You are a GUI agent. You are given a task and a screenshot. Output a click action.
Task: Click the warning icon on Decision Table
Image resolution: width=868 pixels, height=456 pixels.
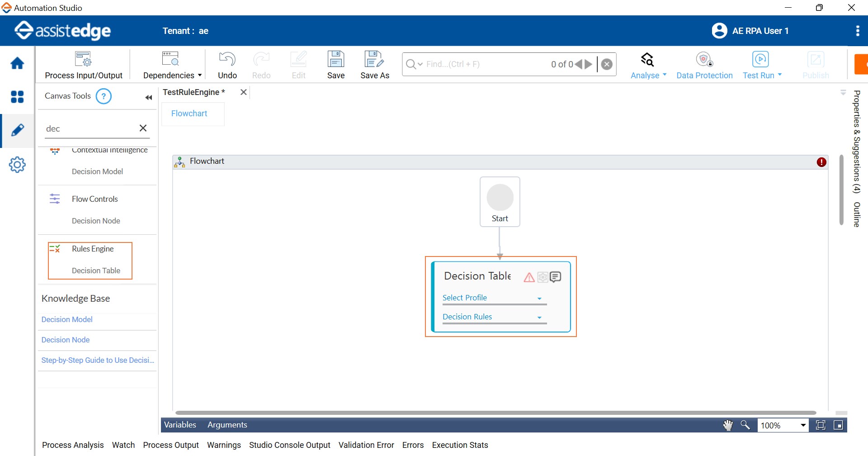[529, 277]
